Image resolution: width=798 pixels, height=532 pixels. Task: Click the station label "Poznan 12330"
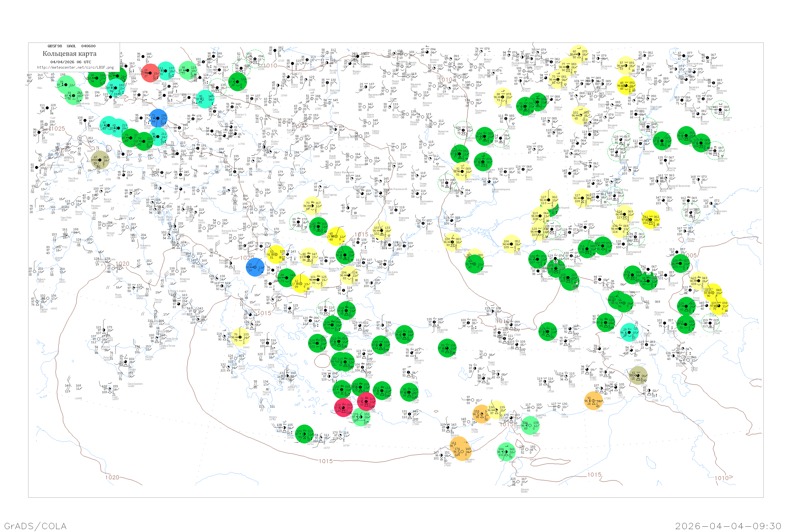244,91
